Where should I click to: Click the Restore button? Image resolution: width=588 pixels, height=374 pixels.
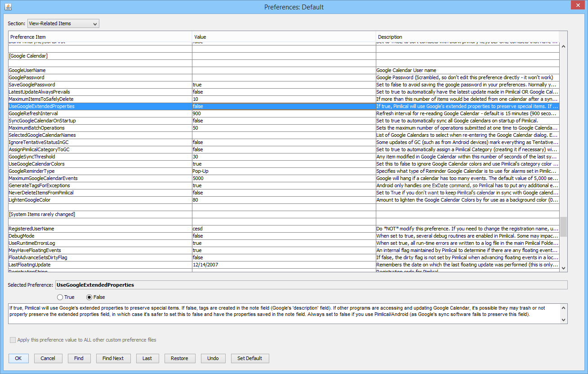(179, 358)
